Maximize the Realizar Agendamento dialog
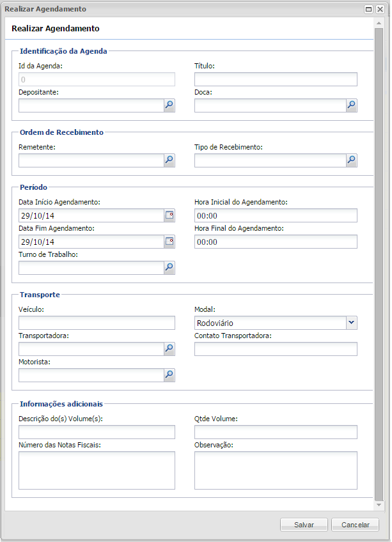This screenshot has width=392, height=542. coord(369,10)
